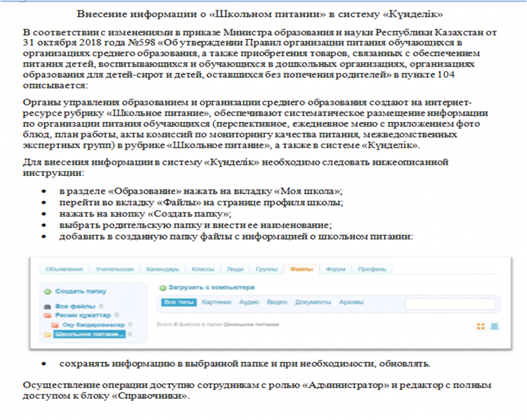Image resolution: width=527 pixels, height=420 pixels.
Task: Click the heading about «Школьном питании»
Action: 260,14
